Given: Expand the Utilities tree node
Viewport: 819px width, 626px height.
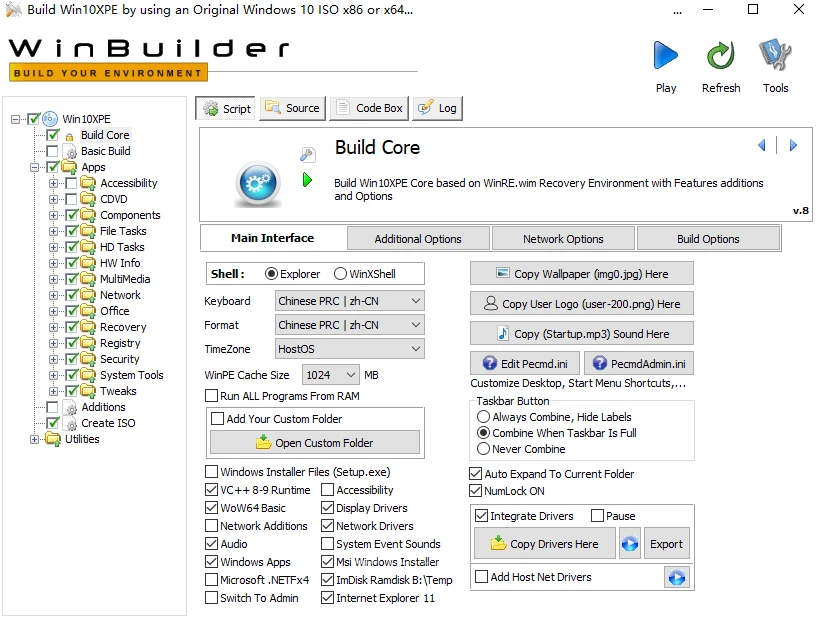Looking at the screenshot, I should (34, 439).
